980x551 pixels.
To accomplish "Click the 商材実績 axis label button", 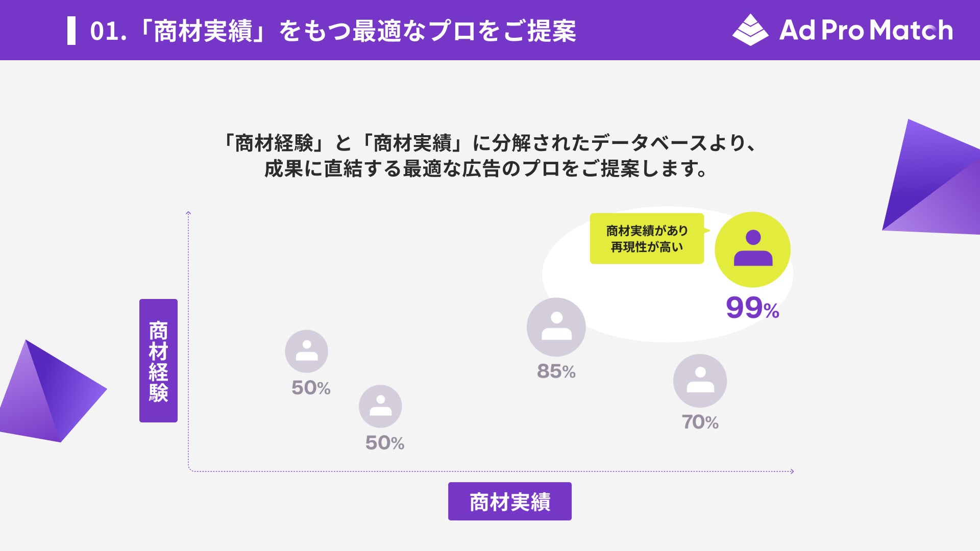I will pos(509,502).
